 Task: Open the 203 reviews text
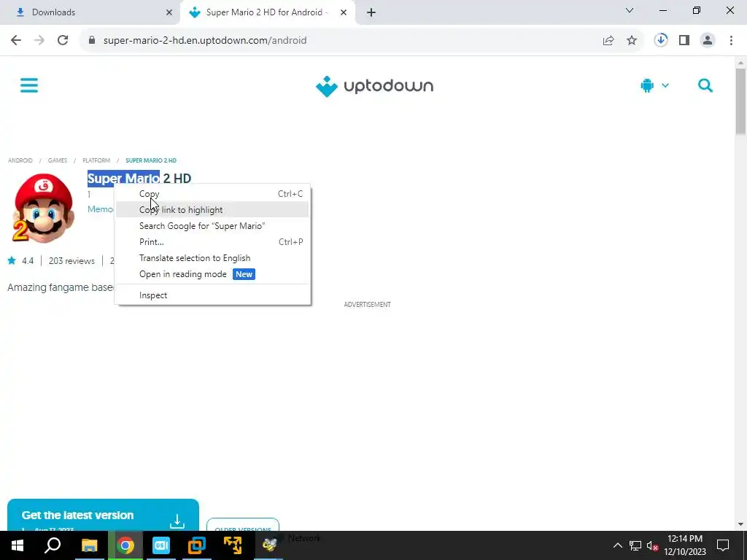71,261
